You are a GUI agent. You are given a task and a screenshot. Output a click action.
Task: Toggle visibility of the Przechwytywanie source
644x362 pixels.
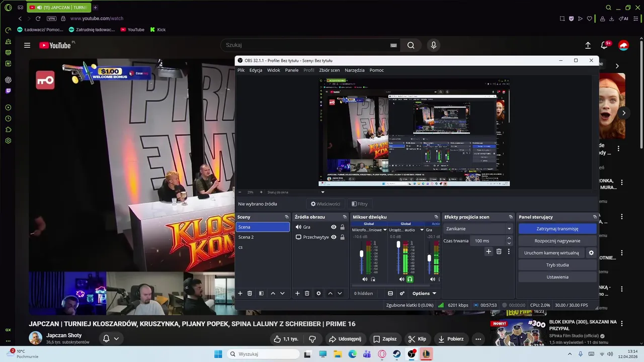pos(334,237)
